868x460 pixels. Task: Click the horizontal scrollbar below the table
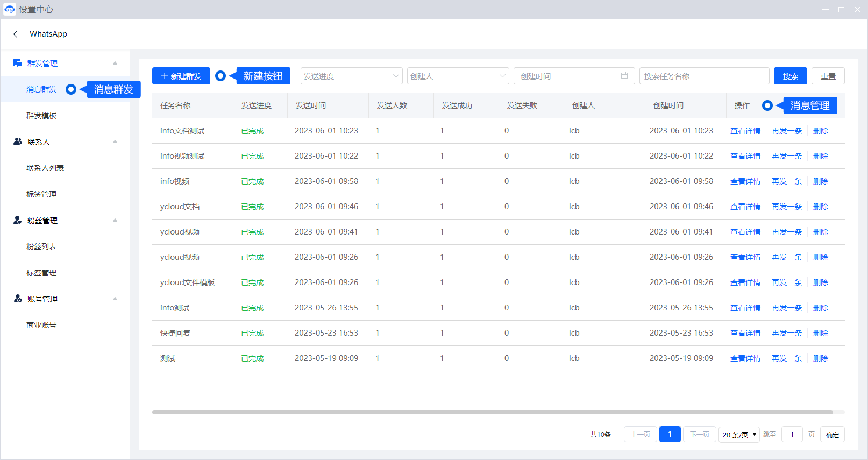492,412
